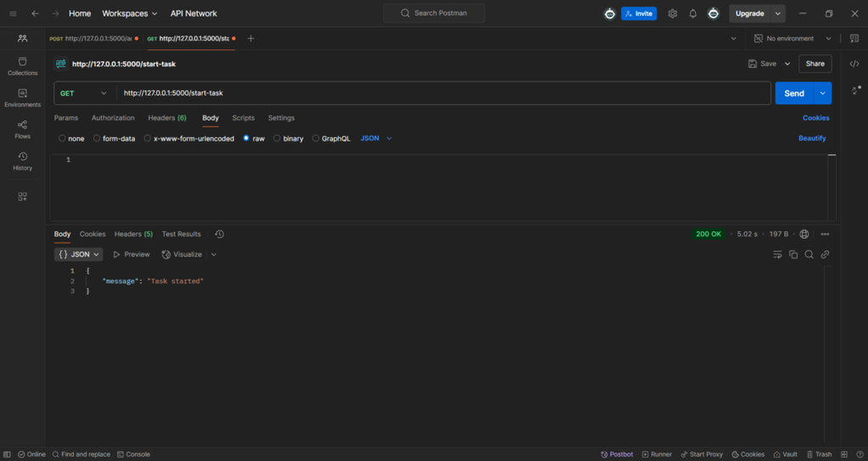
Task: Search within the response body
Action: 809,254
